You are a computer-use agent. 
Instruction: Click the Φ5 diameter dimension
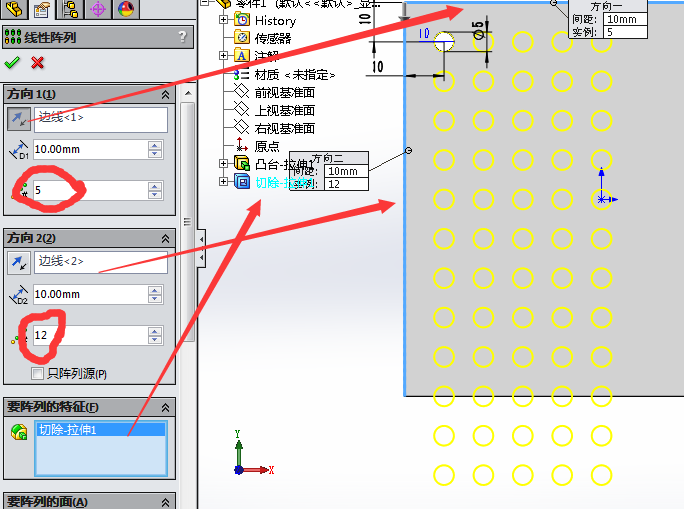tap(478, 30)
